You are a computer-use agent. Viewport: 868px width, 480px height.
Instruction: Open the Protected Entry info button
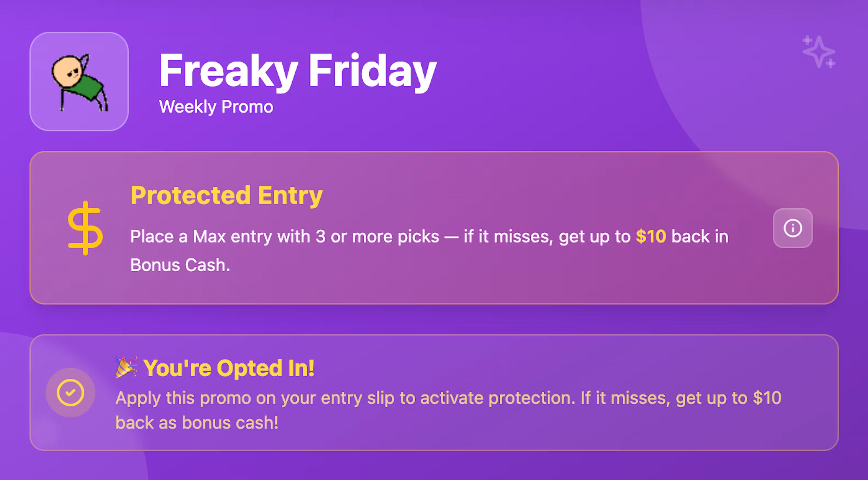[x=793, y=228]
